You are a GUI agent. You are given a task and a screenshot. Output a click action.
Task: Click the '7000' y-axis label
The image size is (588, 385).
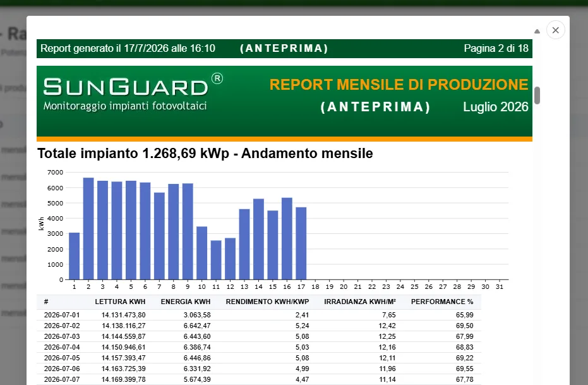coord(55,172)
